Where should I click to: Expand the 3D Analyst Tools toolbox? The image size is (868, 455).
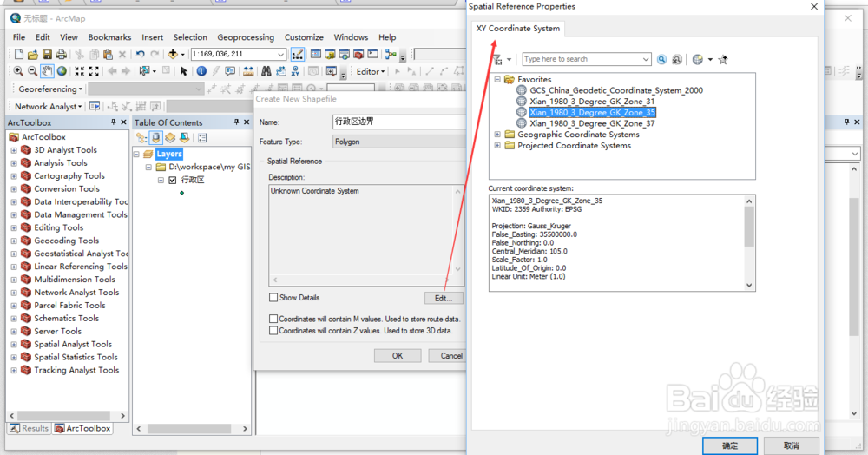pos(14,150)
